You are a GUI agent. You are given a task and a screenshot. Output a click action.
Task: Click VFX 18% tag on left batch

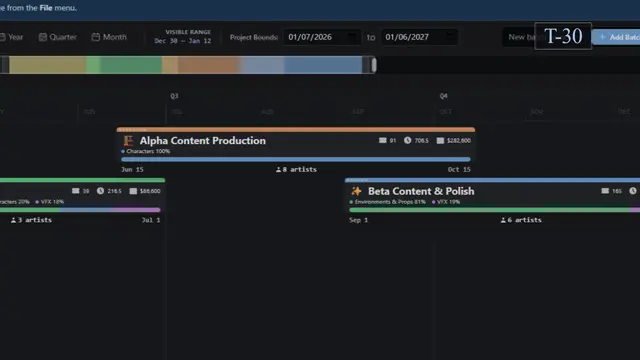pos(49,202)
